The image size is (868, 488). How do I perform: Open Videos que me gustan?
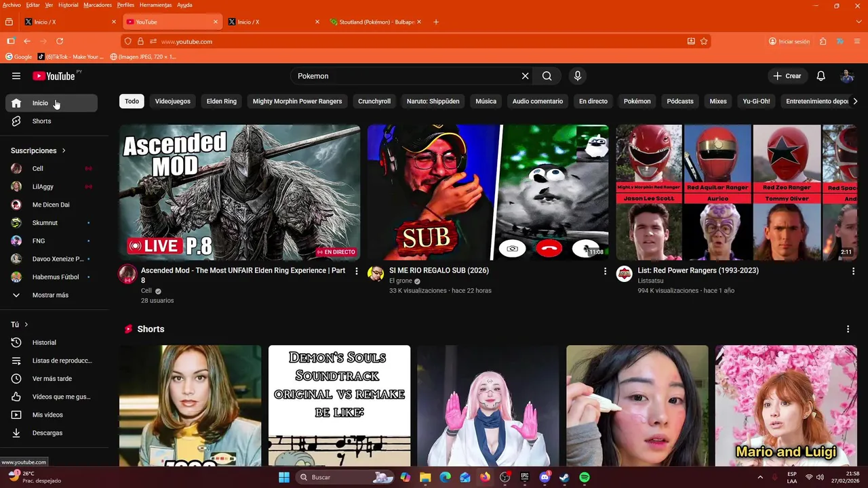[52, 397]
